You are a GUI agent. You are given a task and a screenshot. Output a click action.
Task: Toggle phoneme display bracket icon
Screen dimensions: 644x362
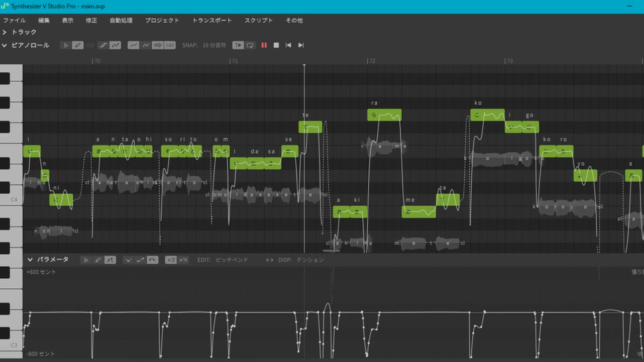pyautogui.click(x=170, y=45)
